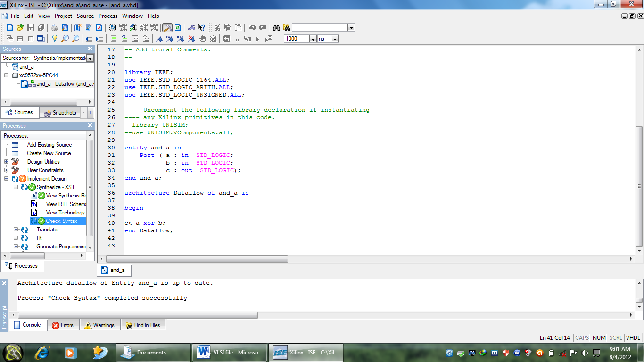Screen dimensions: 644x362
Task: Open Find using the binoculars icon
Action: (276, 27)
